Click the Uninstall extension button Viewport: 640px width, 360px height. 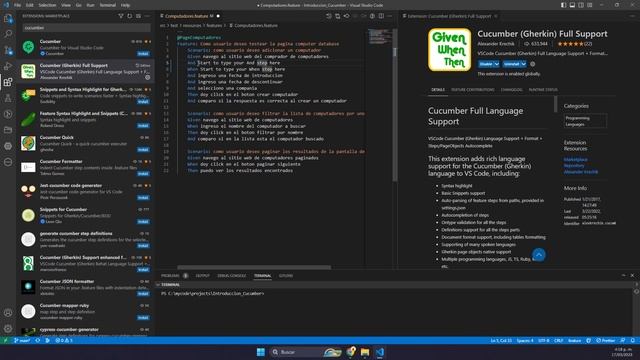pyautogui.click(x=511, y=64)
